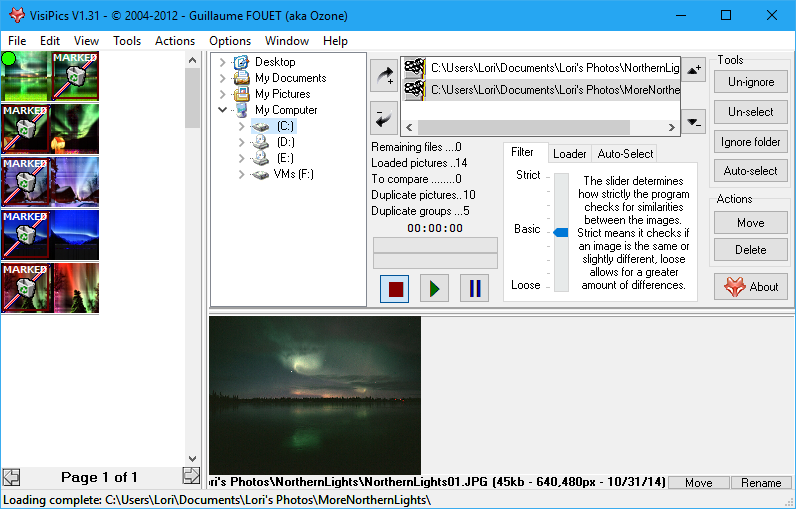The width and height of the screenshot is (796, 509).
Task: Click the add folder arrow icon
Action: 383,75
